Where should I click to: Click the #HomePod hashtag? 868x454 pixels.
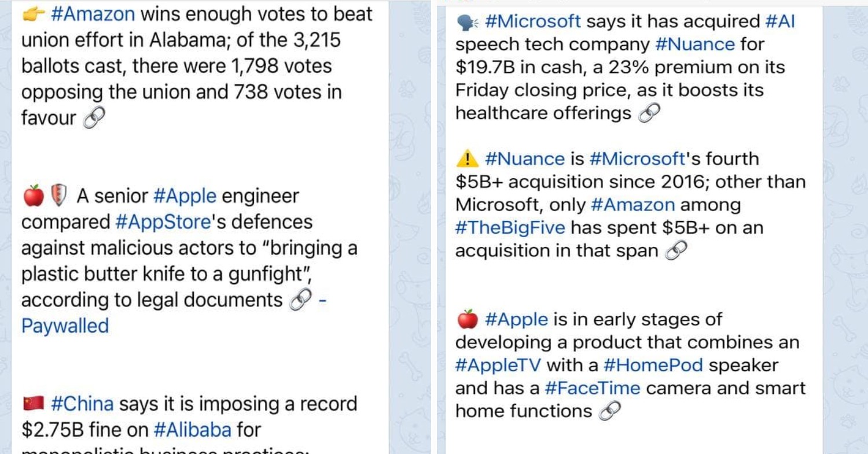[x=653, y=366]
